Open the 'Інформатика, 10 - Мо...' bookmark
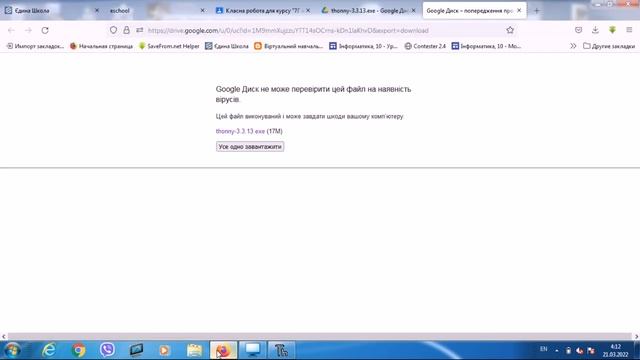This screenshot has width=640, height=360. 486,46
